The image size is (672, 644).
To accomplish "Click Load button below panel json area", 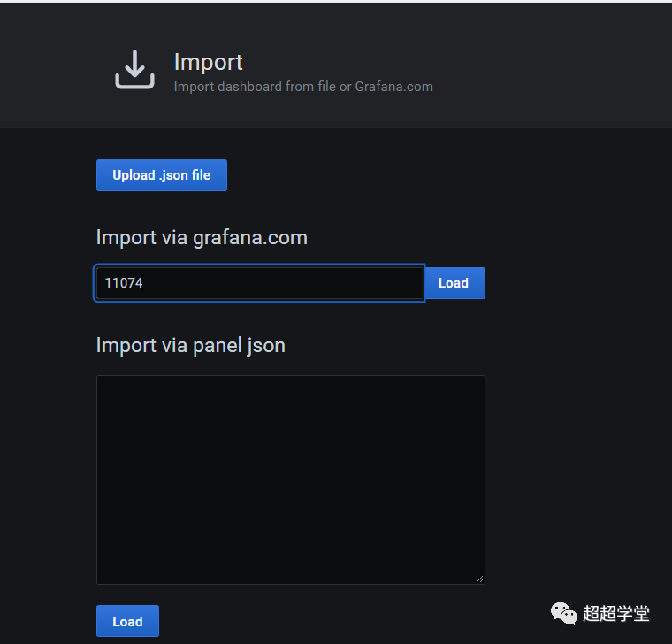I will coord(127,621).
